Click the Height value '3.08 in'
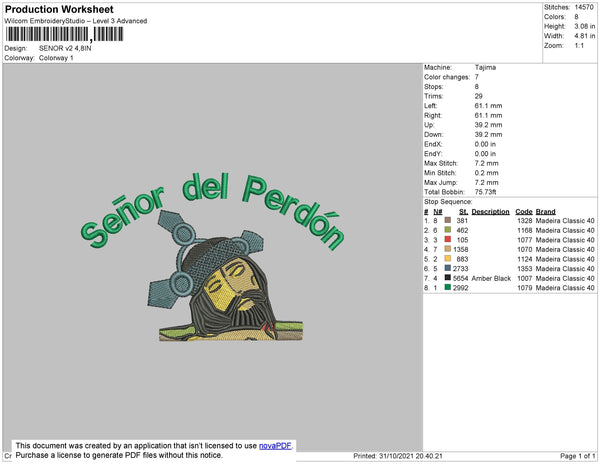Viewport: 600px width, 464px height. coord(585,26)
